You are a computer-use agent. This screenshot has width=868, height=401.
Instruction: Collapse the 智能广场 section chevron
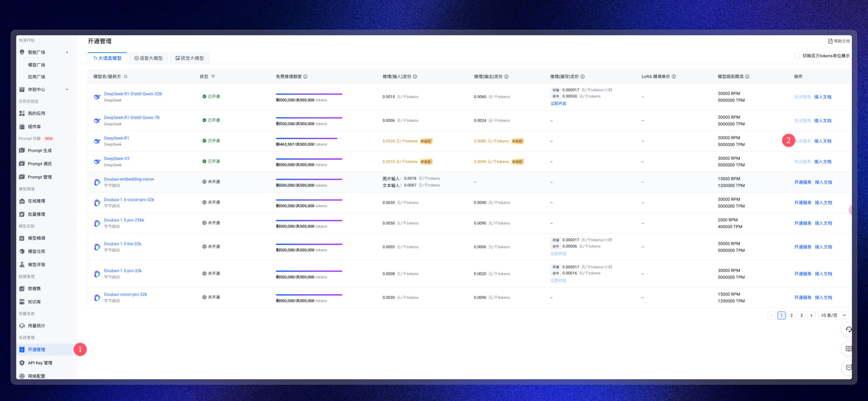[67, 52]
